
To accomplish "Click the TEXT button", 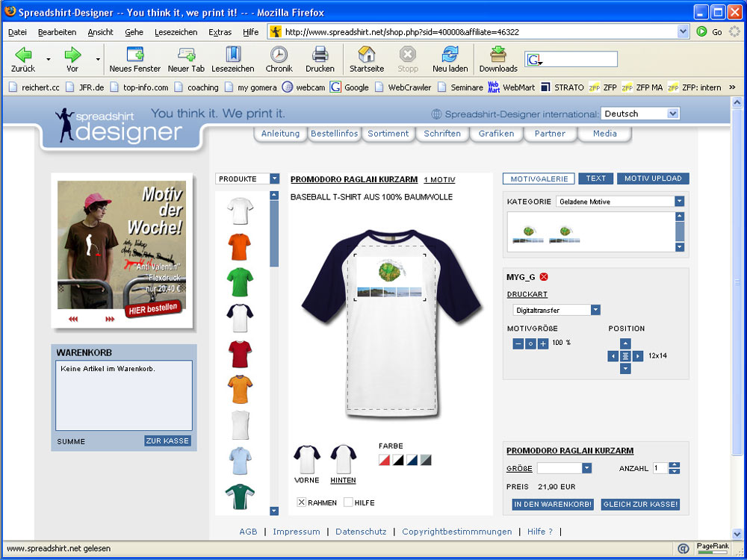I will point(595,178).
